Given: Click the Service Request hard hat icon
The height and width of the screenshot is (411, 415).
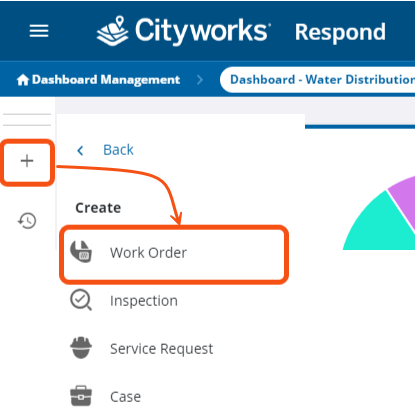Looking at the screenshot, I should (81, 348).
